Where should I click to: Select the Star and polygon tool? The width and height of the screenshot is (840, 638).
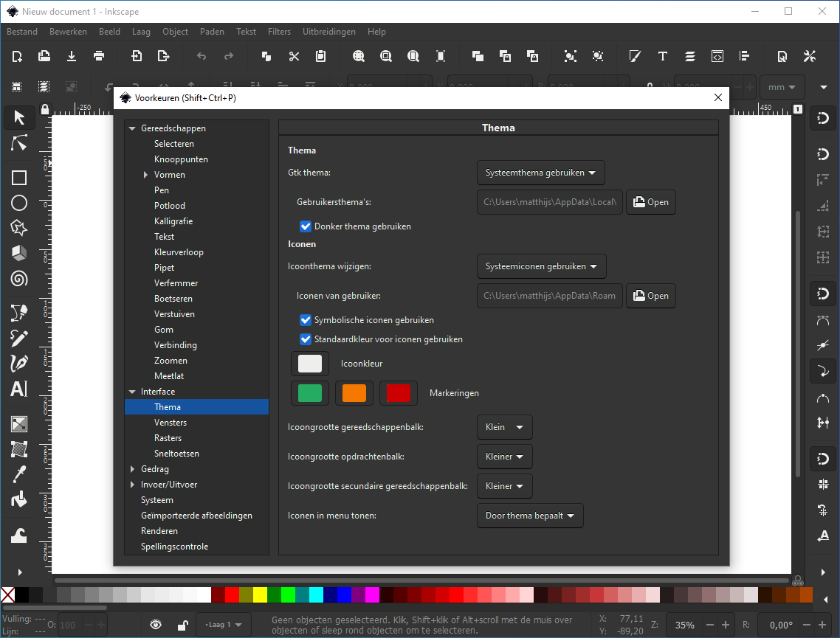pyautogui.click(x=19, y=228)
